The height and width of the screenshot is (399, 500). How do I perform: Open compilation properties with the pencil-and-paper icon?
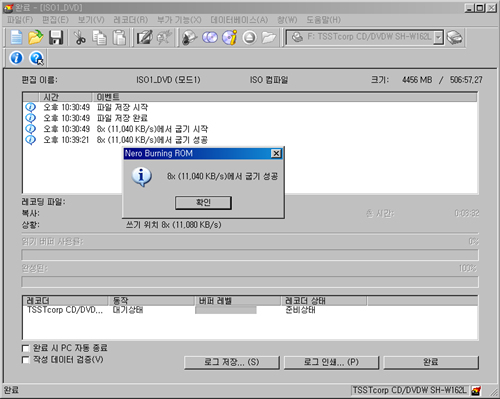point(144,37)
